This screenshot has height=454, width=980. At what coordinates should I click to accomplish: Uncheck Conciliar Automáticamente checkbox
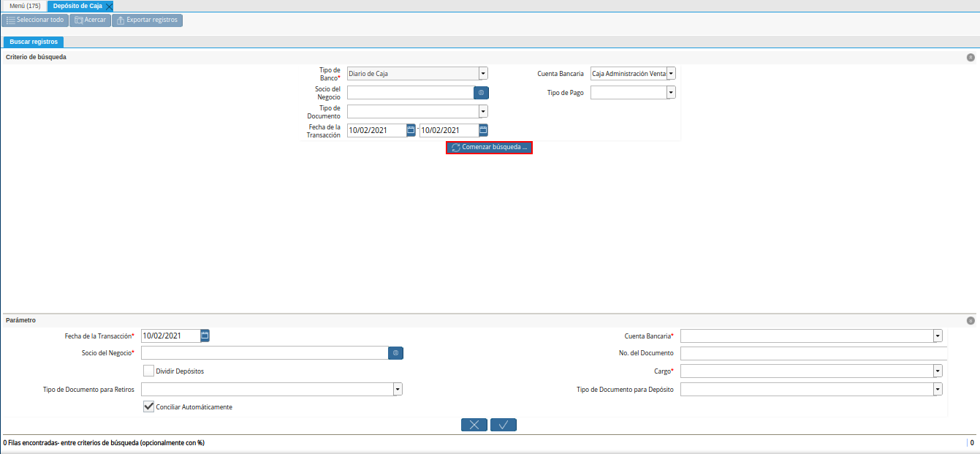(x=148, y=406)
